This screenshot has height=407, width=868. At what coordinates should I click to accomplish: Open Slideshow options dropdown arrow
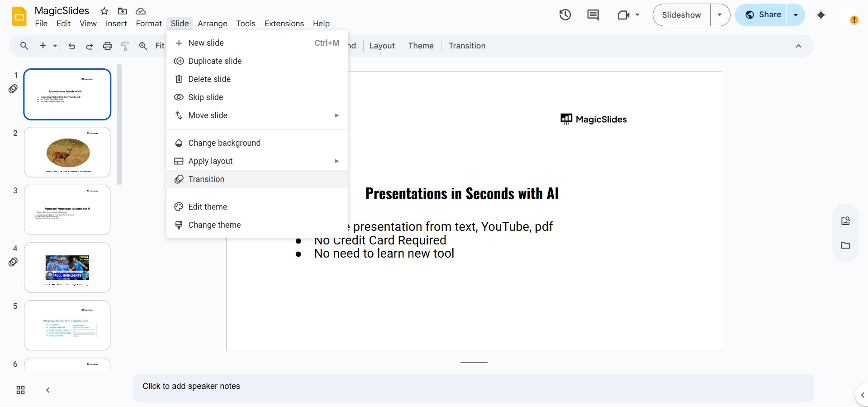coord(720,15)
